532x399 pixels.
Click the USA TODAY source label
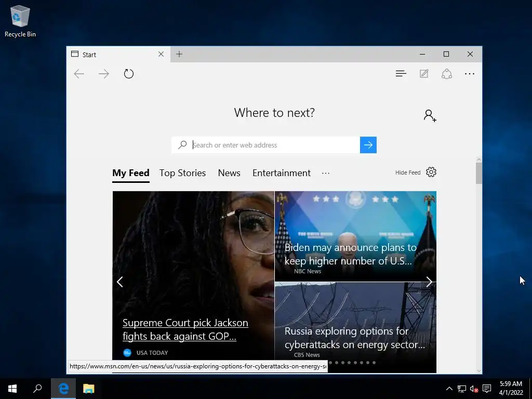[x=152, y=353]
